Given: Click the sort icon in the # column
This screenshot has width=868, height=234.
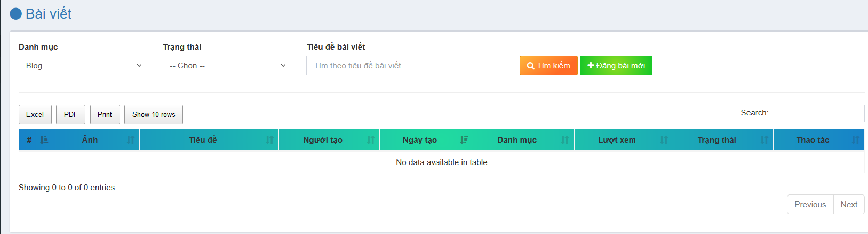Looking at the screenshot, I should pyautogui.click(x=44, y=140).
